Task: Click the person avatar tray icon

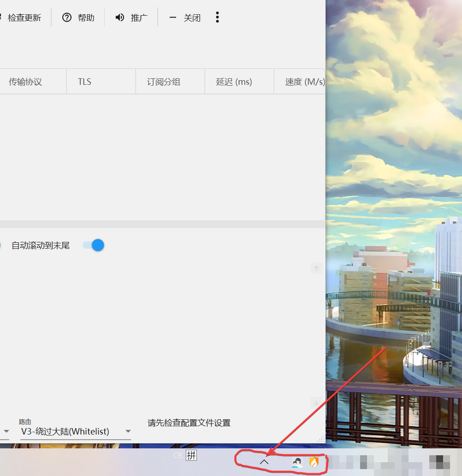Action: coord(297,462)
